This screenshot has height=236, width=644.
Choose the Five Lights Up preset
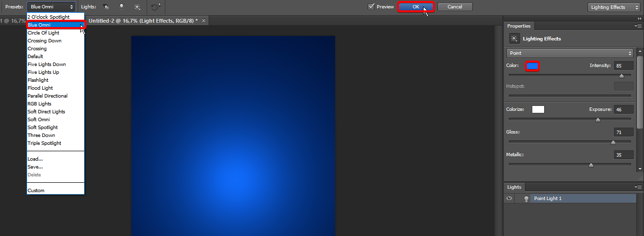[x=56, y=72]
